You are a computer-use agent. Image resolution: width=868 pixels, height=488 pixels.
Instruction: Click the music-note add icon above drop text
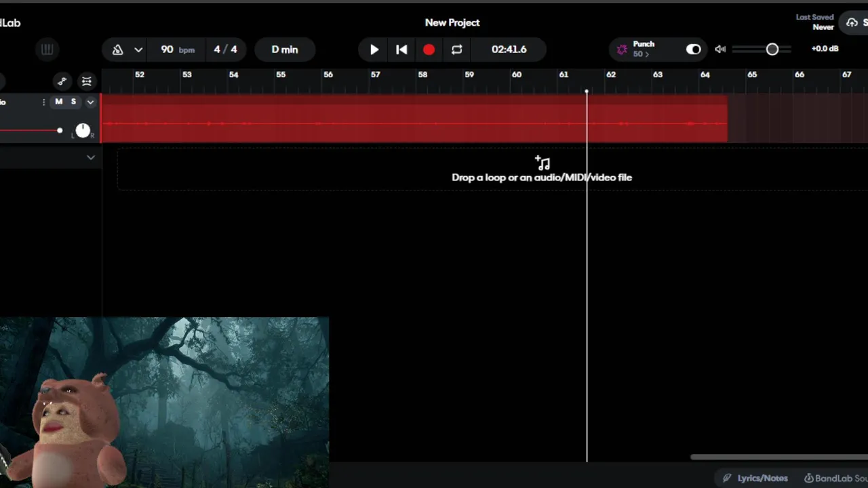pos(542,163)
